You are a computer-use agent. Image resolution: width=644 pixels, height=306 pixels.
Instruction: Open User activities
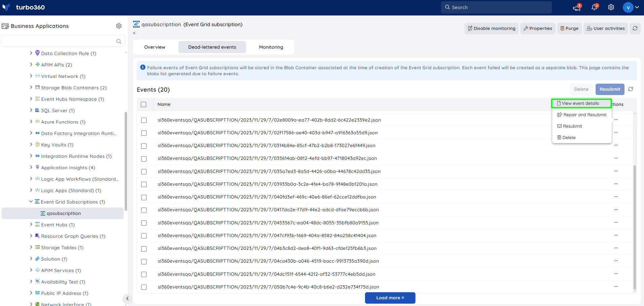[606, 29]
